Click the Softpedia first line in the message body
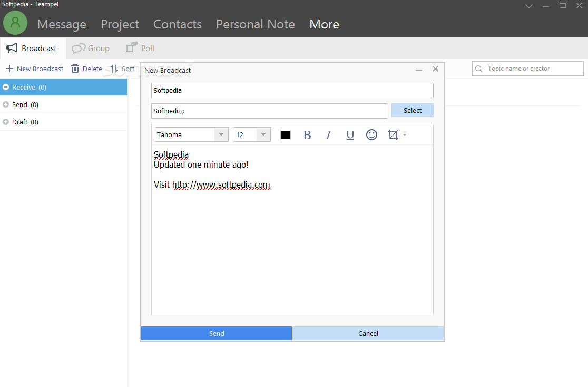The height and width of the screenshot is (387, 588). pos(171,154)
